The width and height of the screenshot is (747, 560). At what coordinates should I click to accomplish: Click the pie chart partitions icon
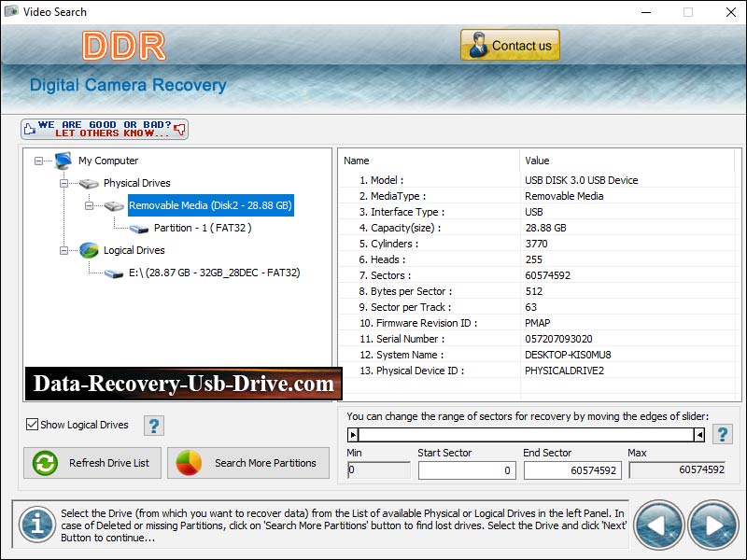(189, 463)
